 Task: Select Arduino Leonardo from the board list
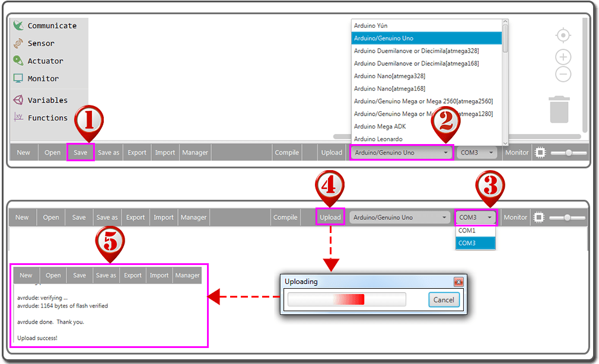click(x=426, y=139)
